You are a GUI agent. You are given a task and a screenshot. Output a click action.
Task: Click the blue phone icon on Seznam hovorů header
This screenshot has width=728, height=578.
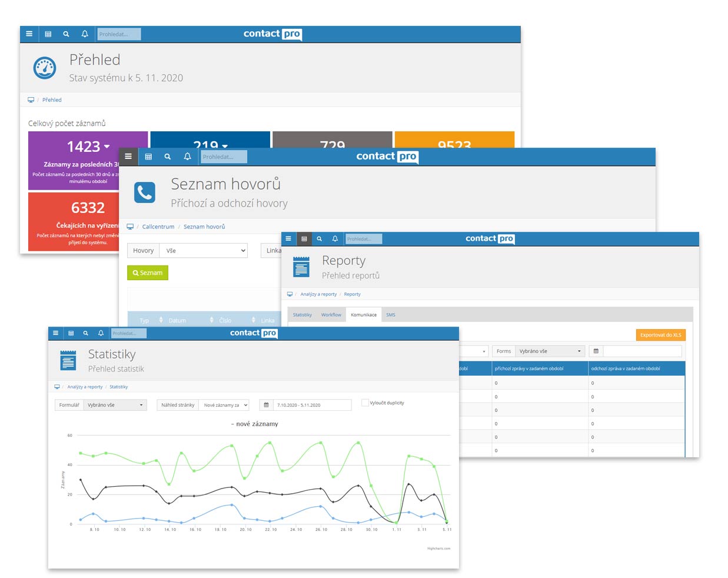point(144,192)
